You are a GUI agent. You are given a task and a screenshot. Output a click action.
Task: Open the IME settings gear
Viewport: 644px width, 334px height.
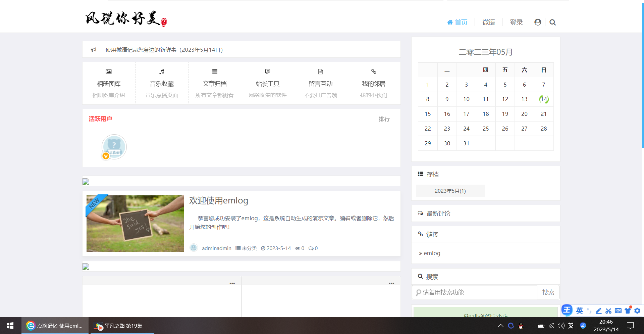point(637,311)
